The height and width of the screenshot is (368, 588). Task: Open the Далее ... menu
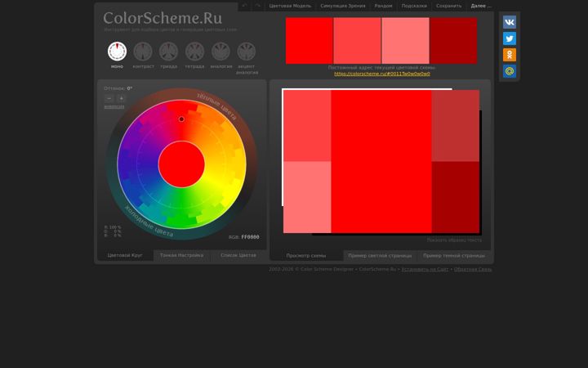point(481,6)
